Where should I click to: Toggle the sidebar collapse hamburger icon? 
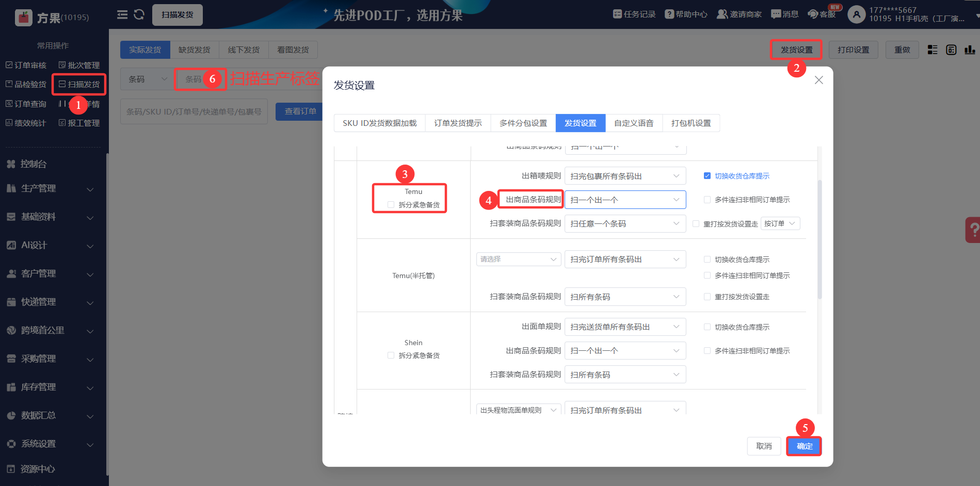pyautogui.click(x=122, y=14)
